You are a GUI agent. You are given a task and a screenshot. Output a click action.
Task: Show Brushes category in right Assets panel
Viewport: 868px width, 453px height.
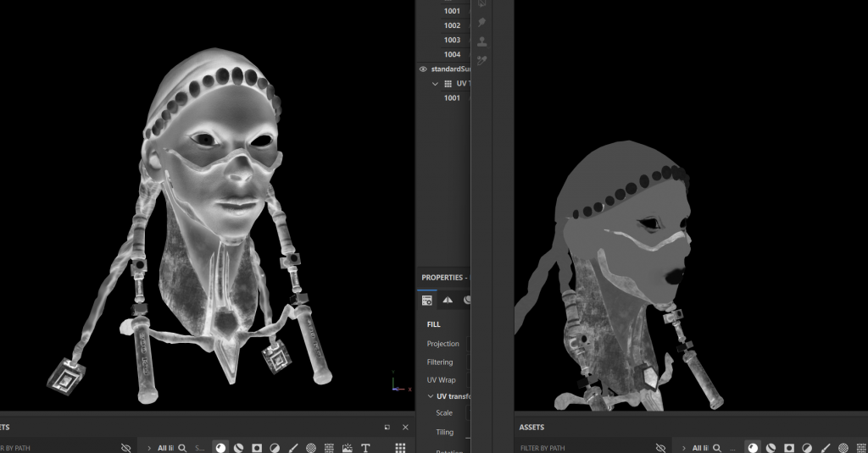[x=826, y=448]
